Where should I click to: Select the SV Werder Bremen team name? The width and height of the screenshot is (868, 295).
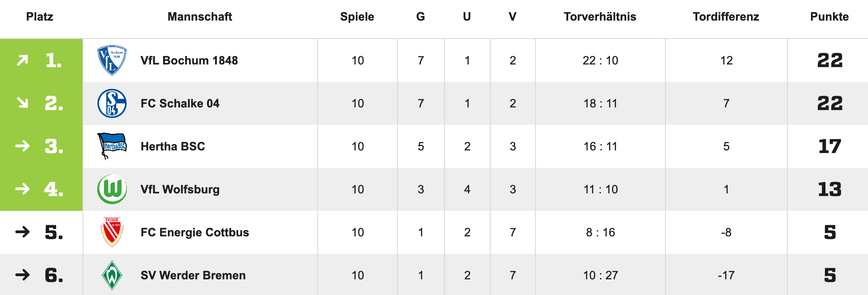[193, 275]
